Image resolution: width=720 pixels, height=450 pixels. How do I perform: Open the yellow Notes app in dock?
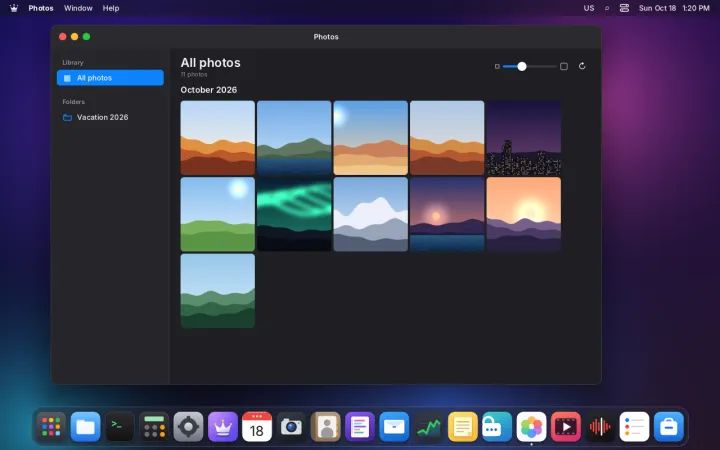[462, 427]
